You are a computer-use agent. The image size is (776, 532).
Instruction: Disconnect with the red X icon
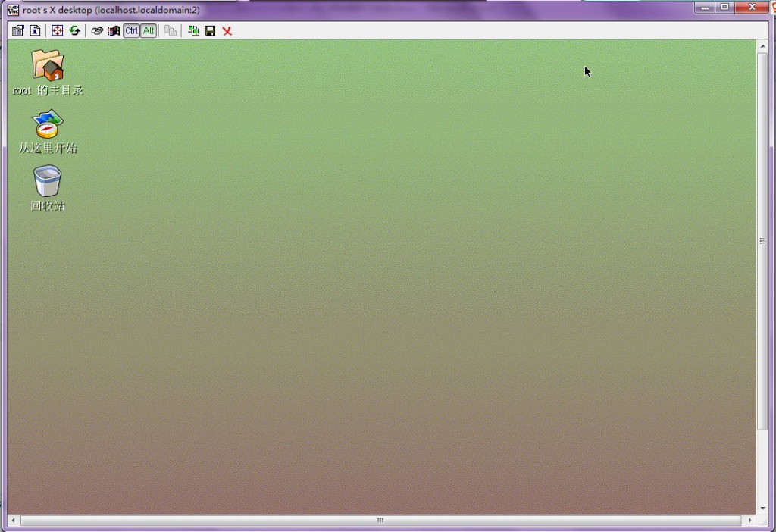pyautogui.click(x=227, y=30)
